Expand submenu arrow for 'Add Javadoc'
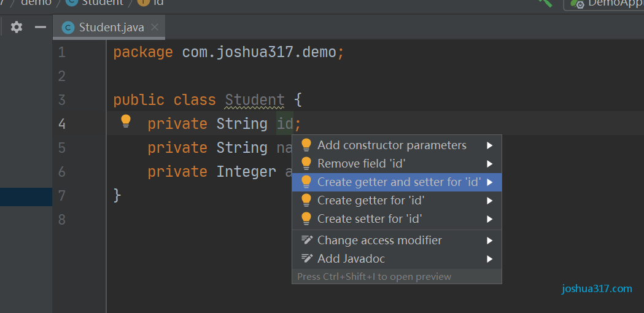 point(489,259)
